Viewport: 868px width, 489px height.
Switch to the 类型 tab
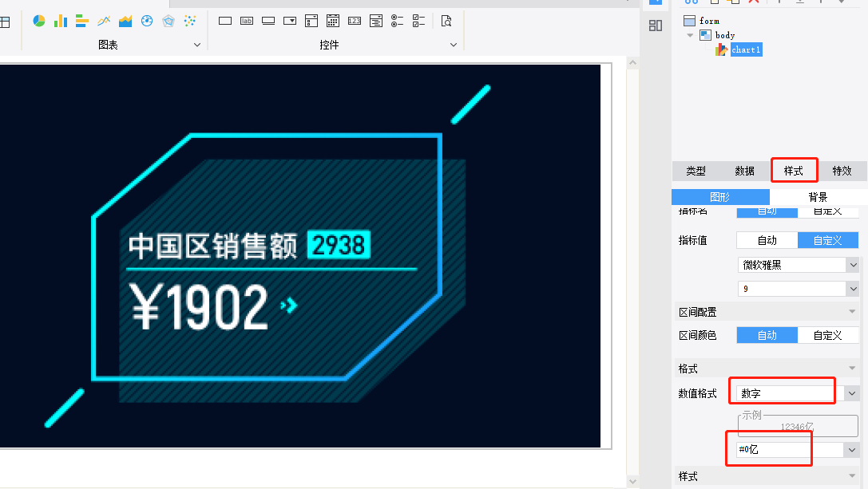[x=696, y=171]
